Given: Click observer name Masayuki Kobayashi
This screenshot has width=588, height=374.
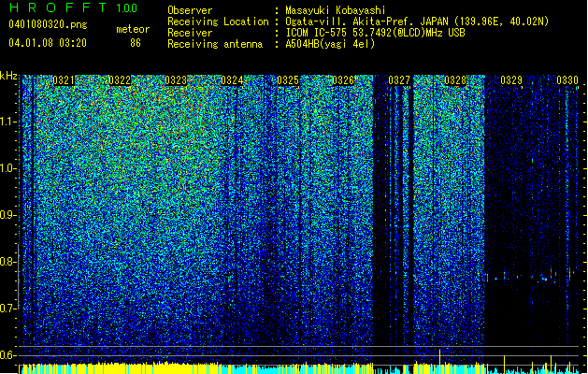Looking at the screenshot, I should point(336,10).
